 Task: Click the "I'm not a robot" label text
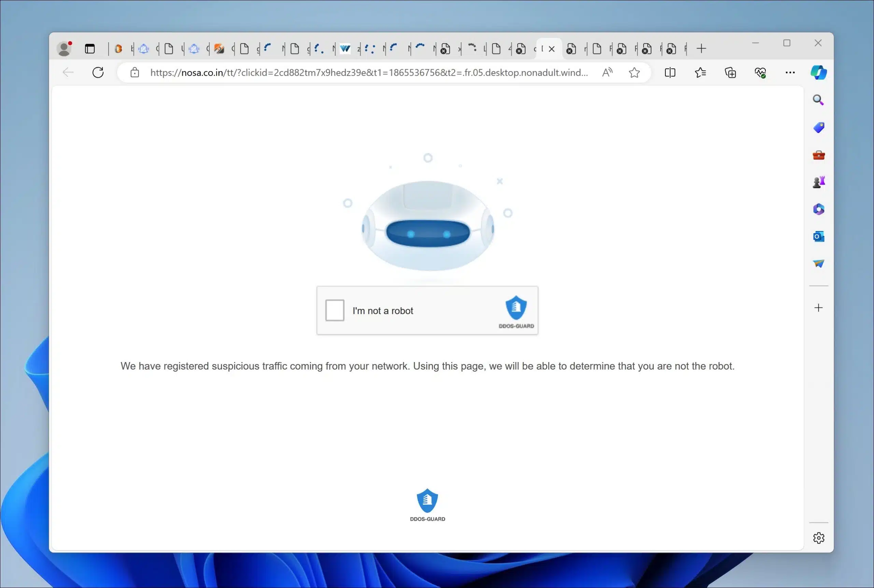tap(383, 311)
